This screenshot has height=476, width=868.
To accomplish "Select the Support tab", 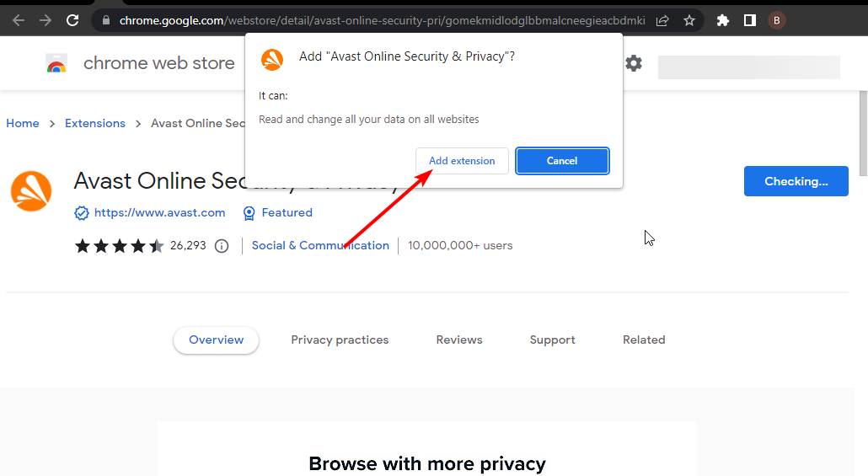I will click(x=553, y=340).
